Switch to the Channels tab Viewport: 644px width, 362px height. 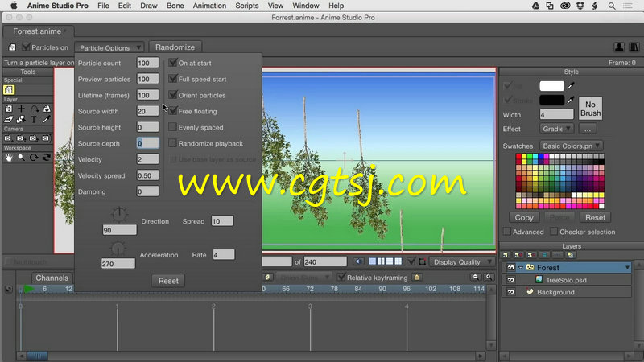(x=52, y=278)
